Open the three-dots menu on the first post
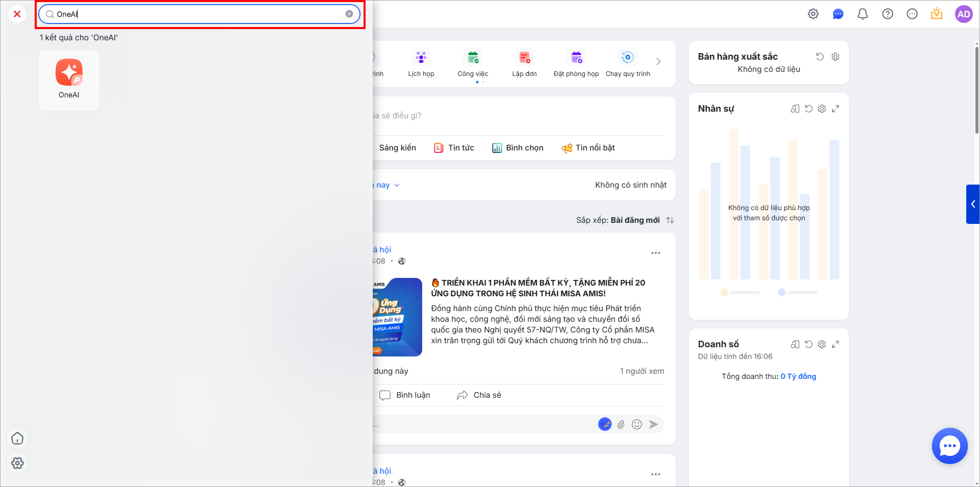Viewport: 980px width, 487px height. coord(656,253)
